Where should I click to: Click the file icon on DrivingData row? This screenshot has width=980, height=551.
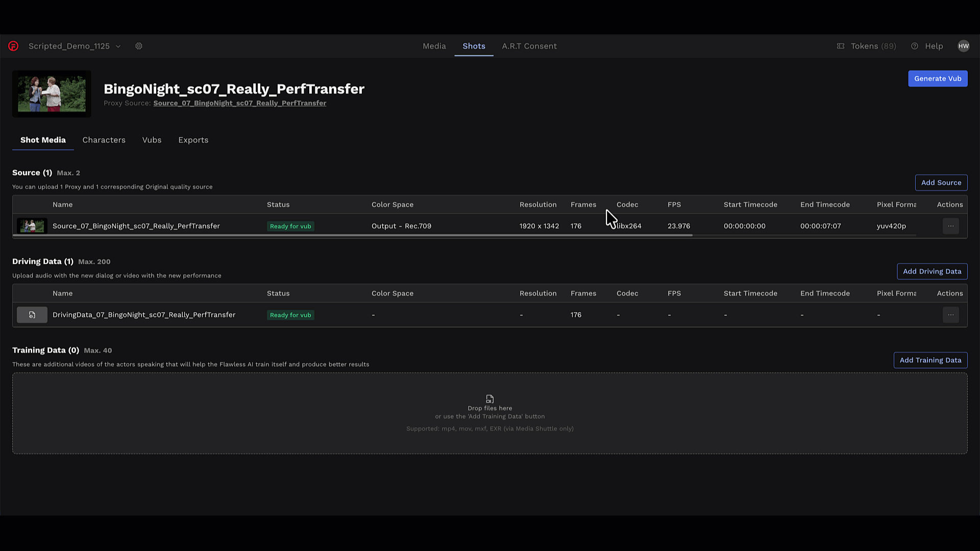point(32,315)
